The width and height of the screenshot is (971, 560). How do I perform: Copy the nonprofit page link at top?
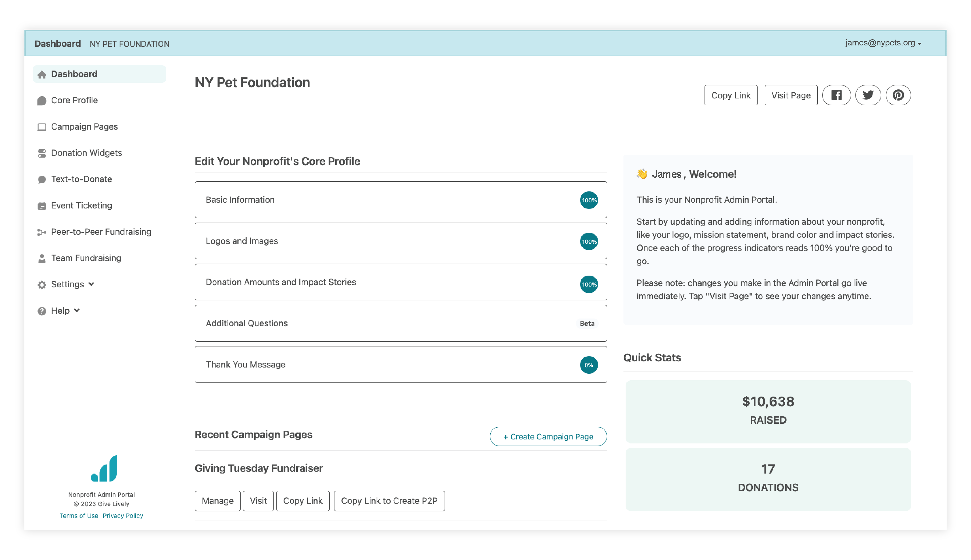click(730, 95)
